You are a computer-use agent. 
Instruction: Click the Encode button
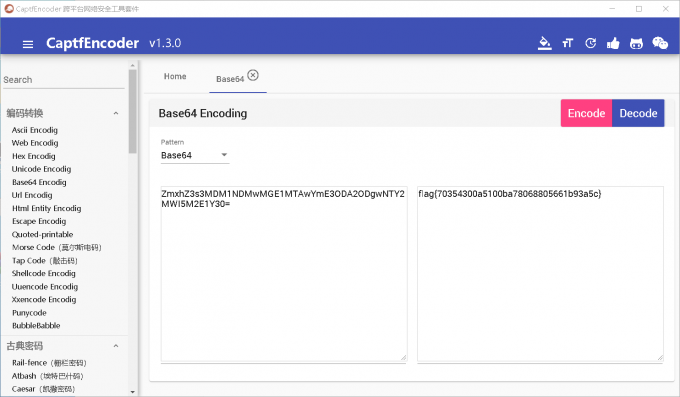(x=586, y=113)
